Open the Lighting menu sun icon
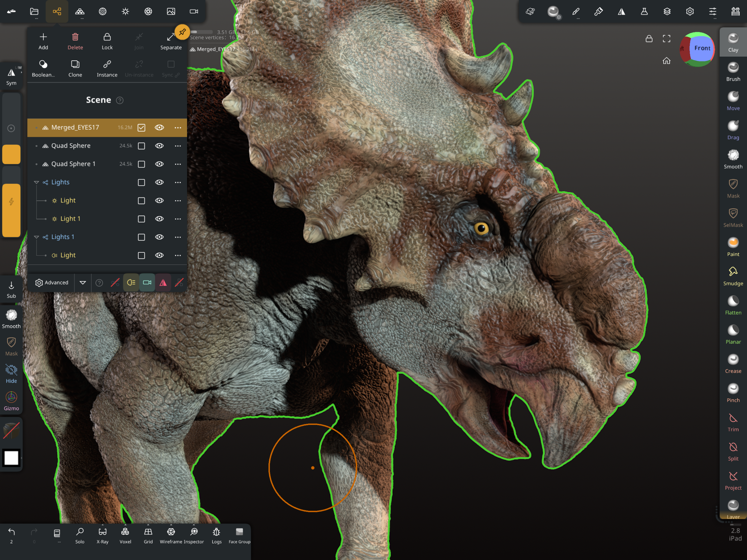 125,11
